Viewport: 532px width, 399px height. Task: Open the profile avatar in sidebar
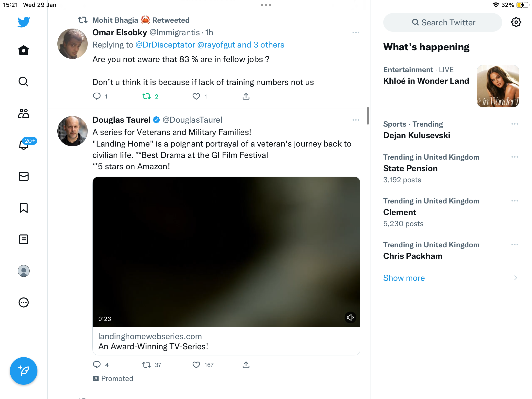tap(24, 271)
